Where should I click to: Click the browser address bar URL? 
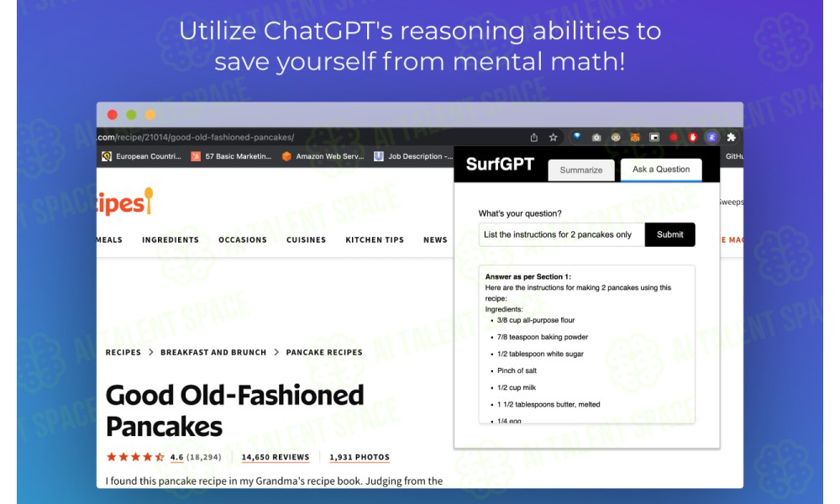tap(196, 138)
